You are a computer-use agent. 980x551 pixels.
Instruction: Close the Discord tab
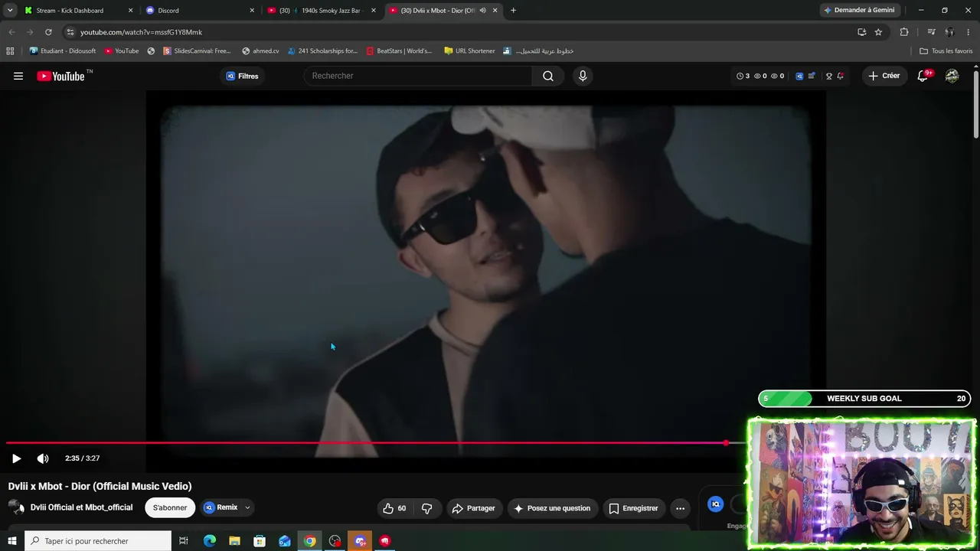[252, 11]
